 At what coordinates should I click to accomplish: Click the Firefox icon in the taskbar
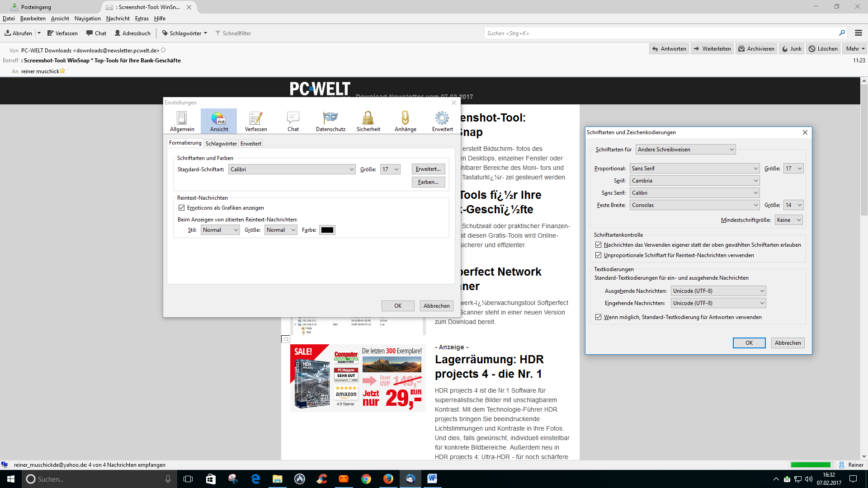pyautogui.click(x=388, y=479)
